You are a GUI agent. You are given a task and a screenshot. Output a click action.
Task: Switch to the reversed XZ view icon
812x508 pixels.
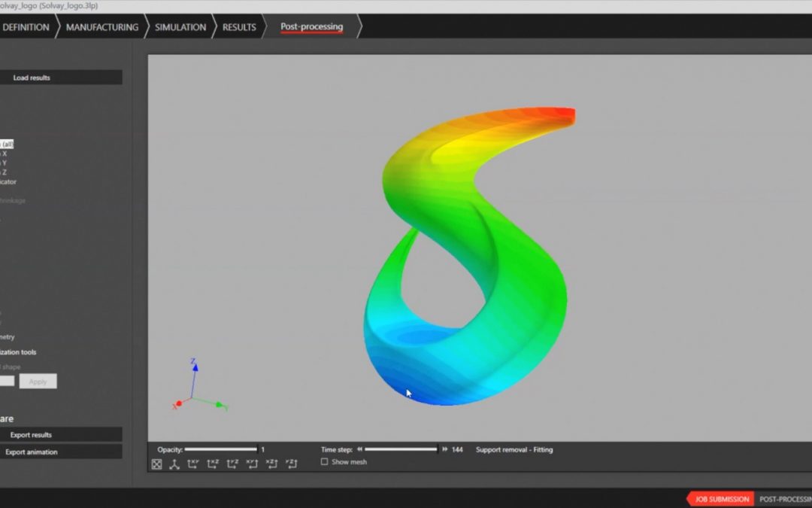click(x=272, y=464)
